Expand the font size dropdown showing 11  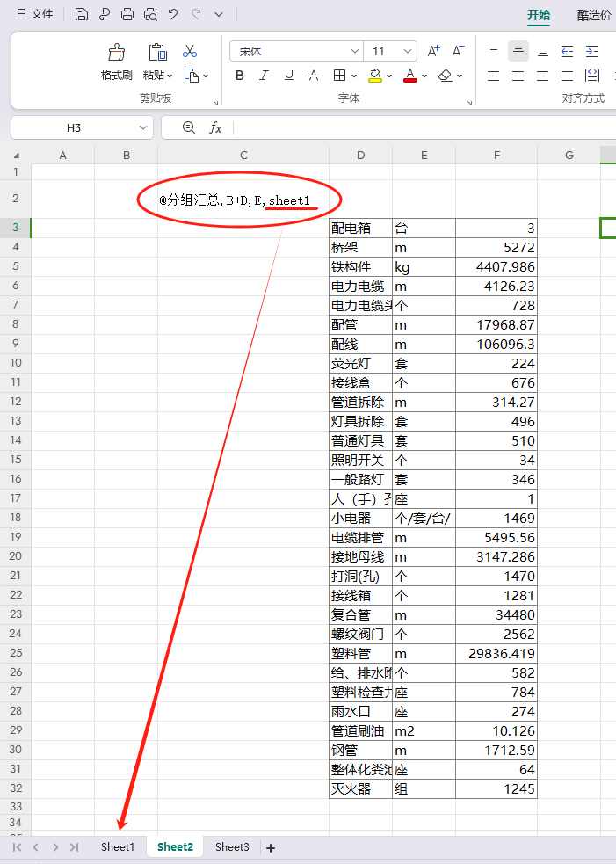click(x=407, y=52)
